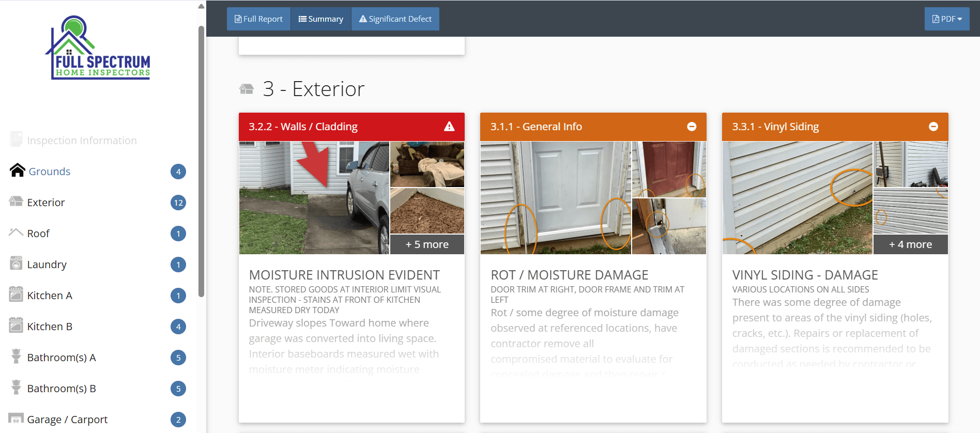The height and width of the screenshot is (433, 980).
Task: Click the Bathroom(s) B count badge
Action: tap(178, 389)
